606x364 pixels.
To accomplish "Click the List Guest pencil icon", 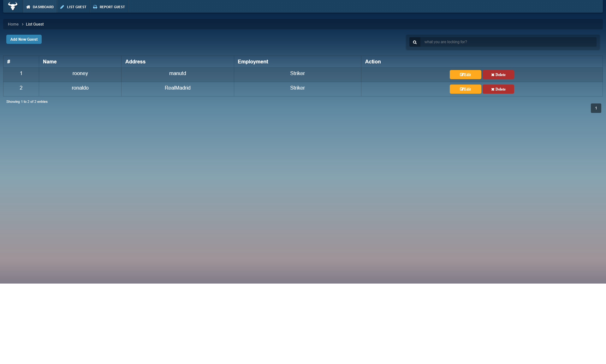I will pyautogui.click(x=62, y=7).
